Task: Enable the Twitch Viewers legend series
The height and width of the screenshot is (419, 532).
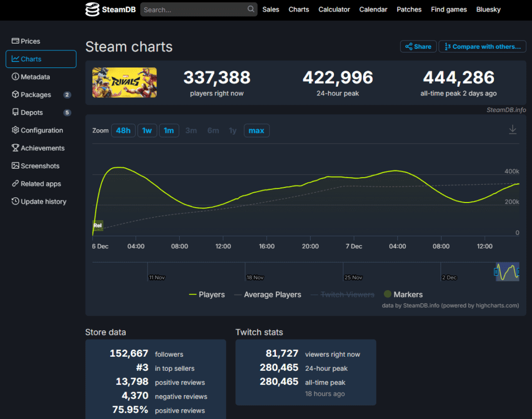Action: [343, 294]
